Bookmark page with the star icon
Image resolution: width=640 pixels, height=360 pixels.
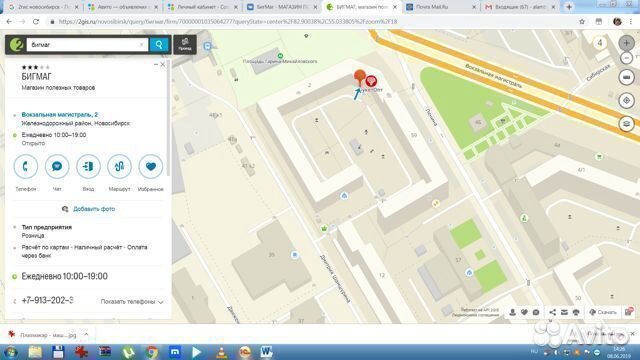coord(582,22)
